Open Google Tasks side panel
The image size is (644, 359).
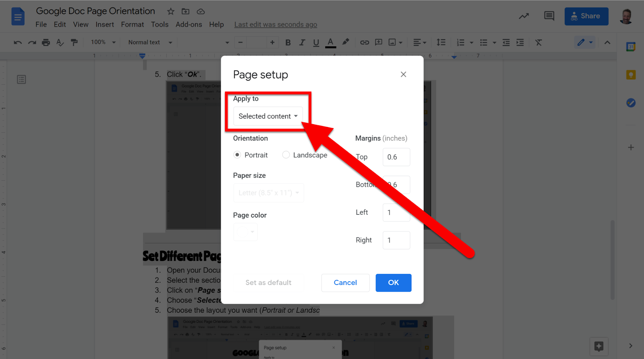[x=631, y=103]
